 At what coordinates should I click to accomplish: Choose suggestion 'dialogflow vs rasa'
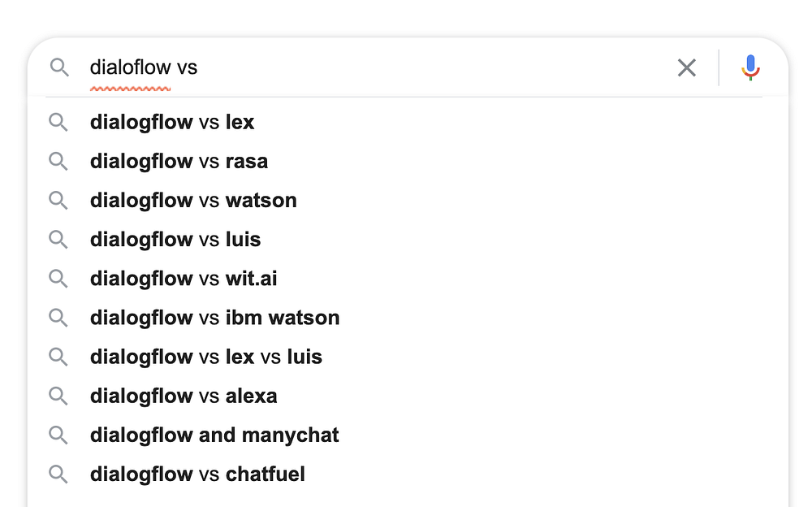179,162
